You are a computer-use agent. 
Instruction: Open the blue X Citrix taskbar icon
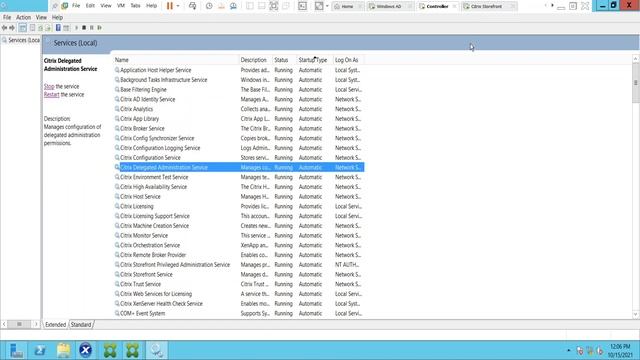[86, 350]
